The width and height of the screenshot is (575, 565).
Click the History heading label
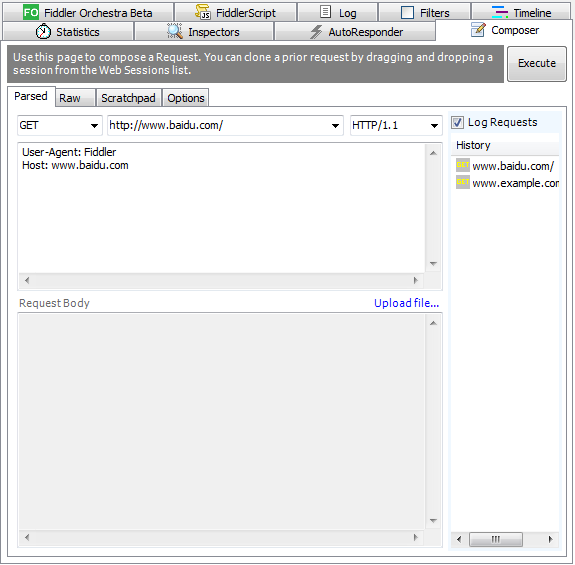coord(473,145)
